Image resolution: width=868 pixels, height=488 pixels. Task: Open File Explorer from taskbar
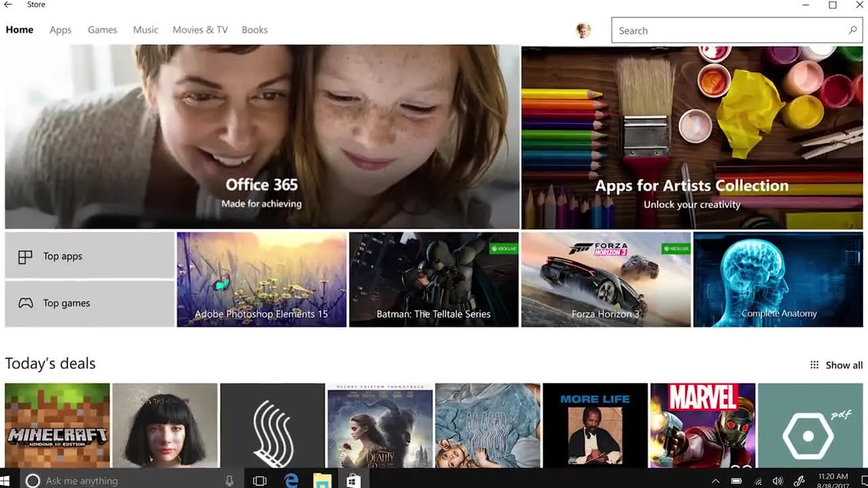point(322,481)
